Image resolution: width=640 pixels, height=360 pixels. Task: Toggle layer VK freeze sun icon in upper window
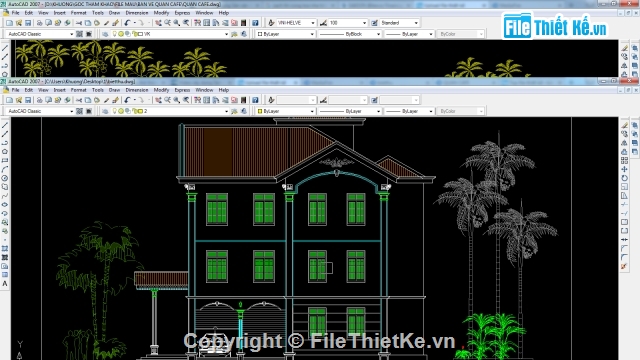click(x=121, y=34)
